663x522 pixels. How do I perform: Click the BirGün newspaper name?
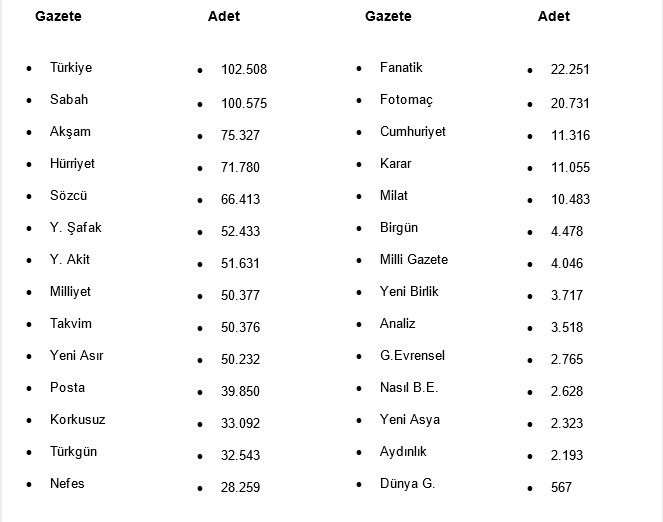coord(399,228)
